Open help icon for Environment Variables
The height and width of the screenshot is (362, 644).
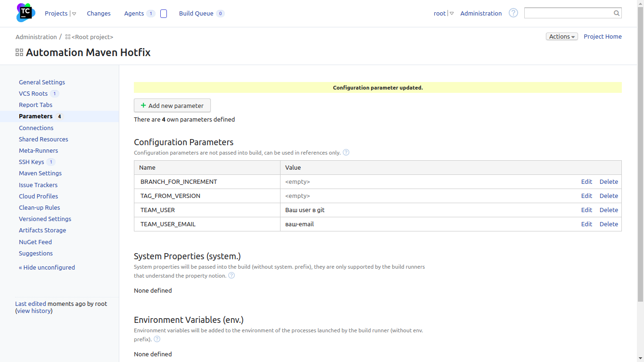(157, 339)
